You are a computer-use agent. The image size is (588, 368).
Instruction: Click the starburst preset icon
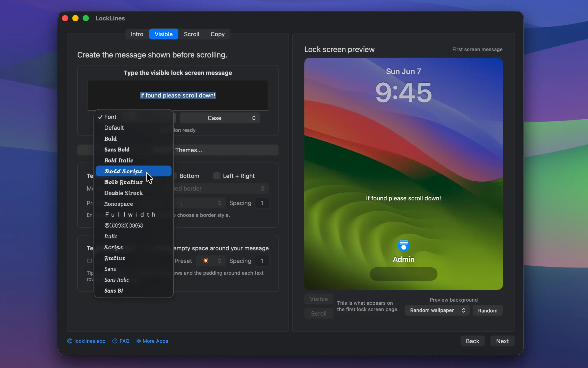click(x=206, y=261)
